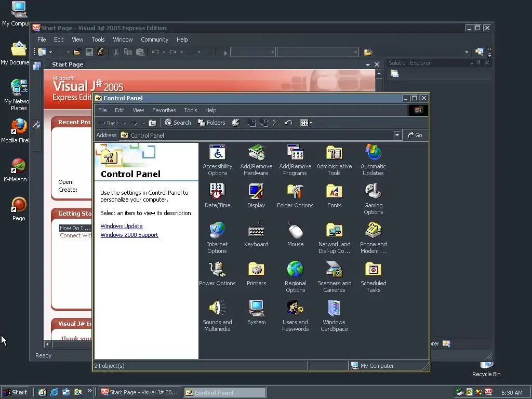This screenshot has height=399, width=532.
Task: Open Windows CardSpace icon
Action: coord(334,316)
